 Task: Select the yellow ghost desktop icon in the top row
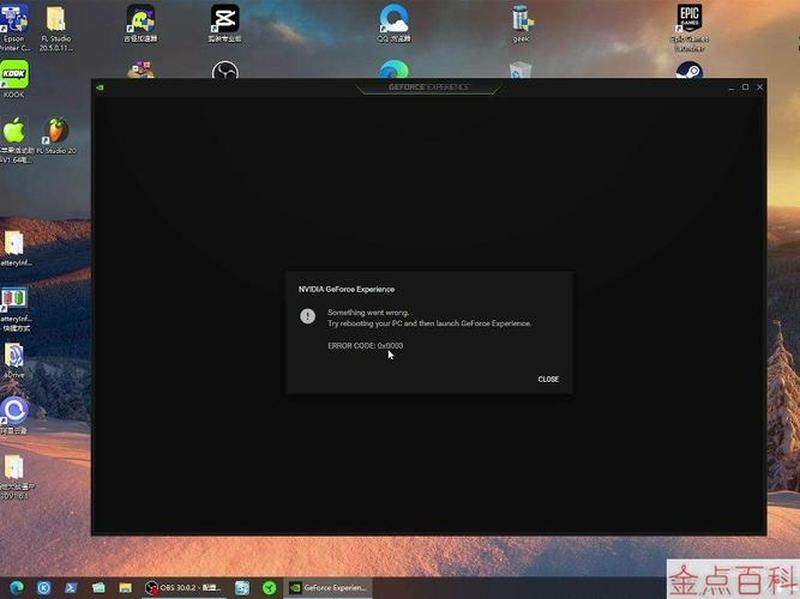[141, 23]
